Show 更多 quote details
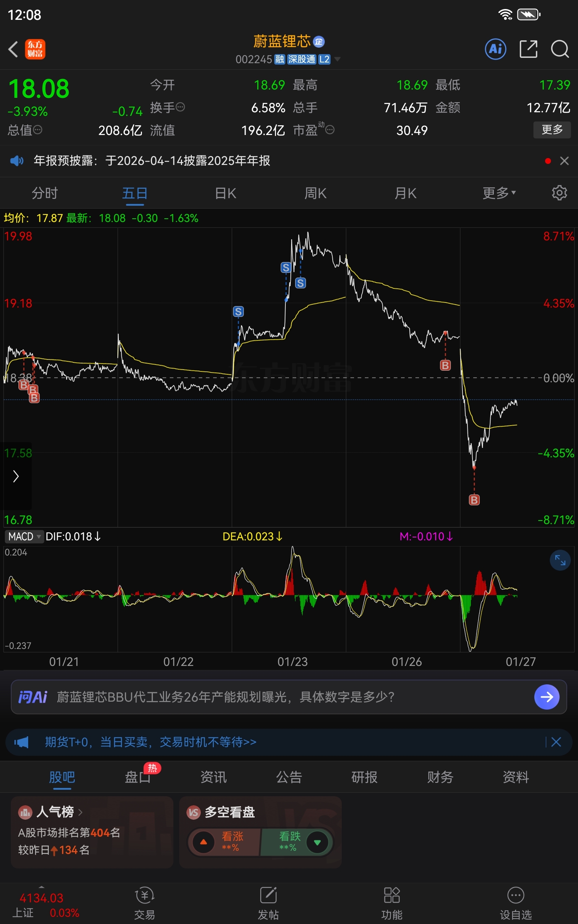The image size is (578, 924). (x=552, y=130)
